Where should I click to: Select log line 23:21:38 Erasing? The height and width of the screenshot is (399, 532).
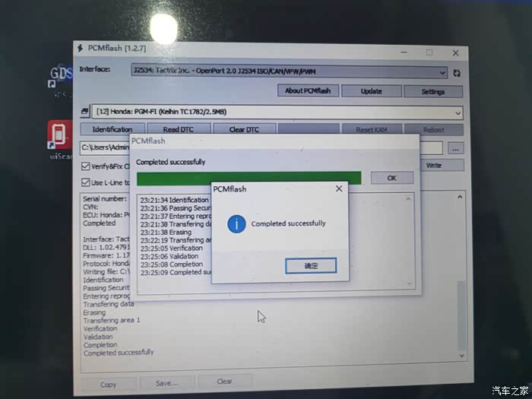166,232
